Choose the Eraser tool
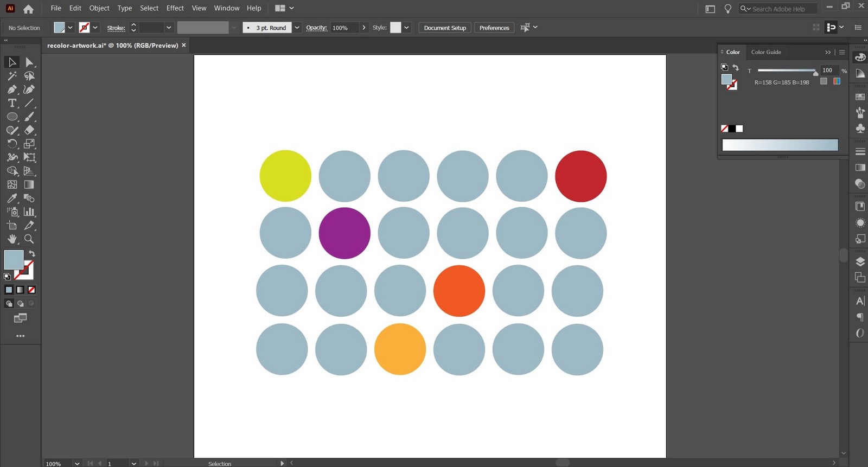 pyautogui.click(x=29, y=130)
